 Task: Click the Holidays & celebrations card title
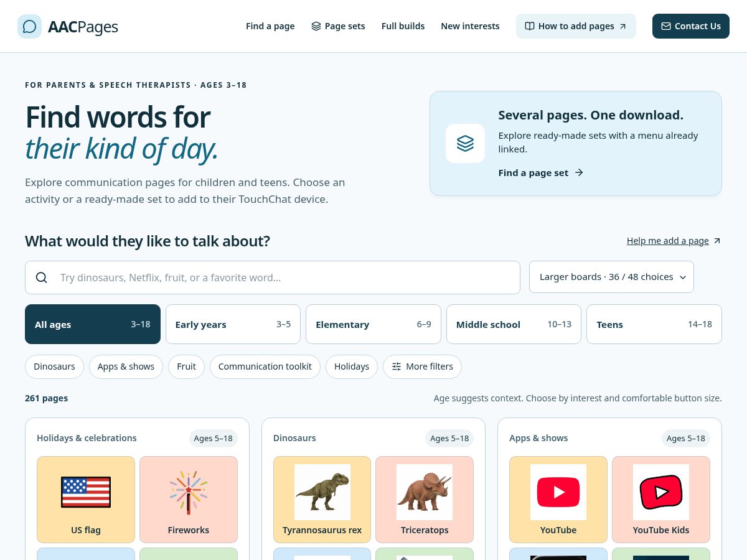[x=87, y=438]
